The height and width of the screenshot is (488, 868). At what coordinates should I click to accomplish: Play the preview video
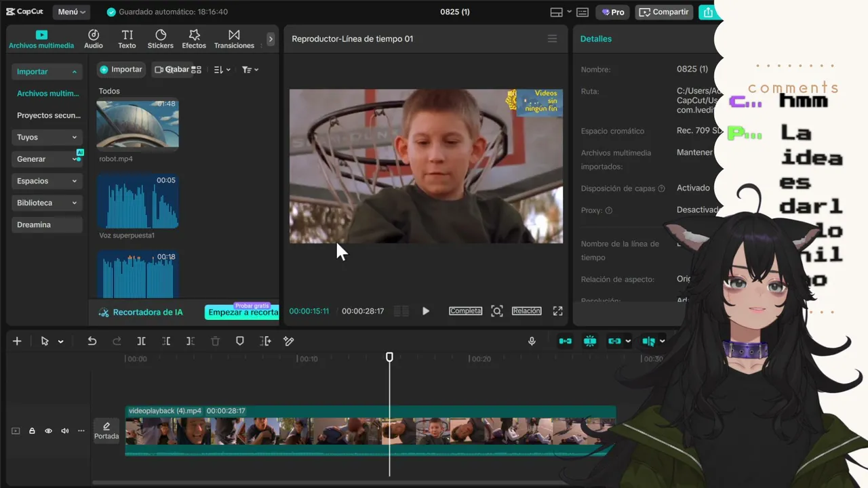click(x=426, y=311)
